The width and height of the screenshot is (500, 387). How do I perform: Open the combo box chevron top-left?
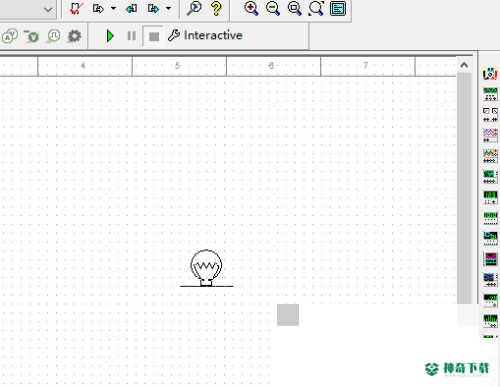tap(48, 9)
